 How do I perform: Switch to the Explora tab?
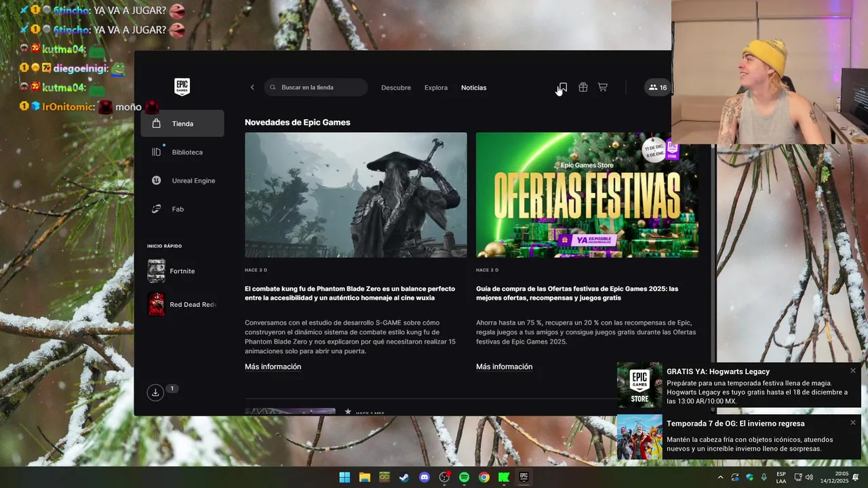point(436,87)
